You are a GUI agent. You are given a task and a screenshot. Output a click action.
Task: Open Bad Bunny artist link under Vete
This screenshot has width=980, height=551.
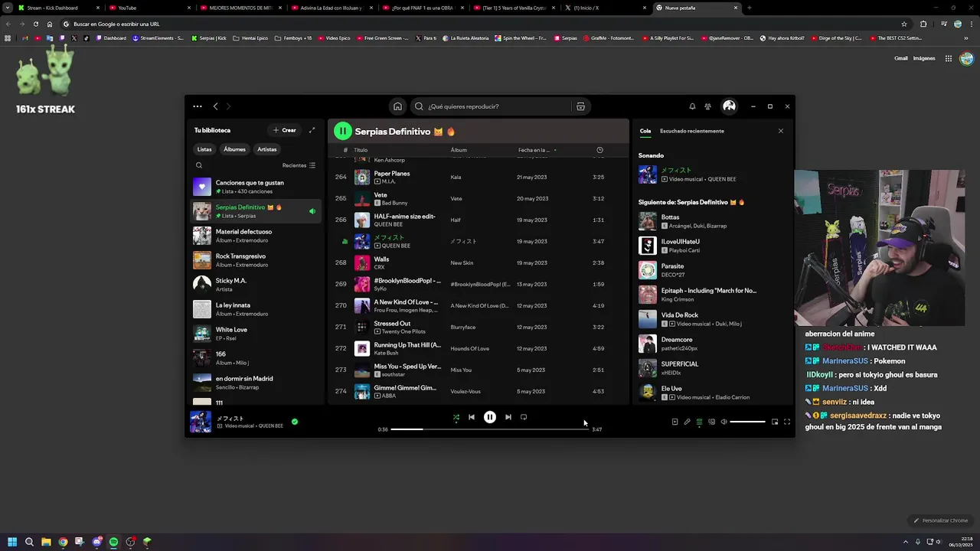tap(394, 203)
